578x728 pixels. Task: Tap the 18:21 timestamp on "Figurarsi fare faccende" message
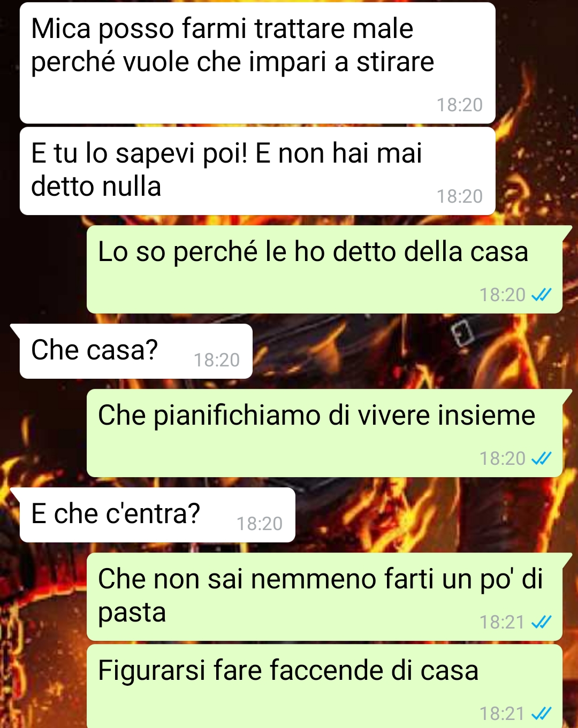click(502, 714)
